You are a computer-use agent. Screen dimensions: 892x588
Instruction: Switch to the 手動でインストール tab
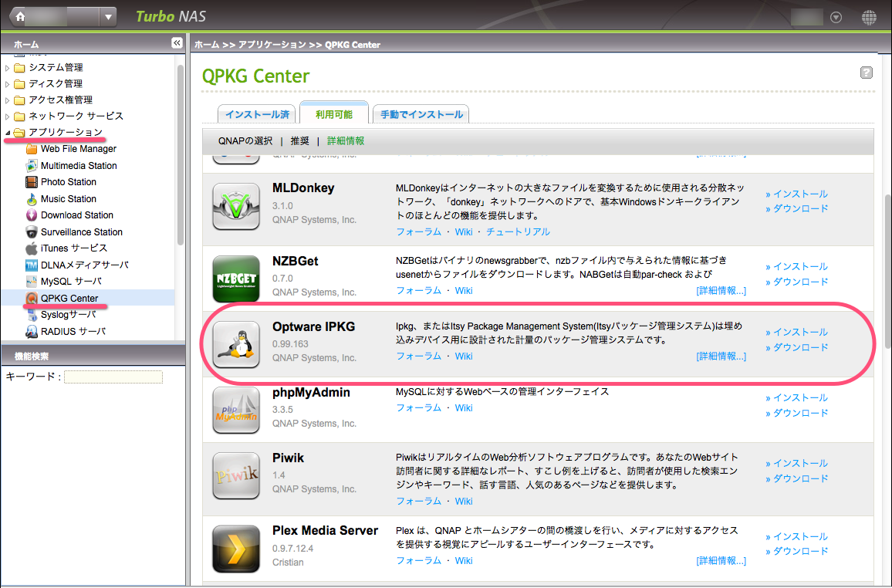pyautogui.click(x=421, y=114)
